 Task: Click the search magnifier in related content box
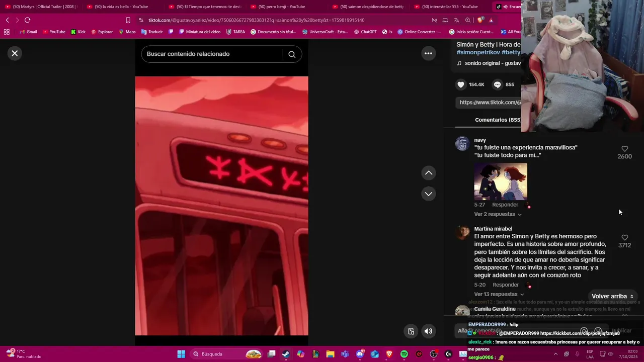[292, 54]
